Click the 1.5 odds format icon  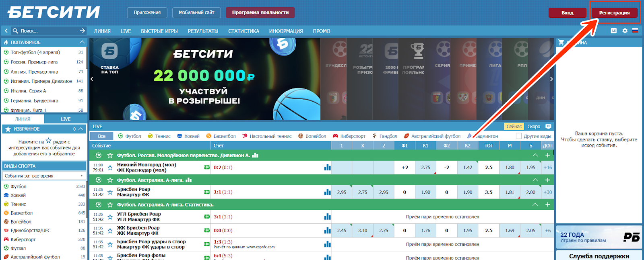click(613, 31)
